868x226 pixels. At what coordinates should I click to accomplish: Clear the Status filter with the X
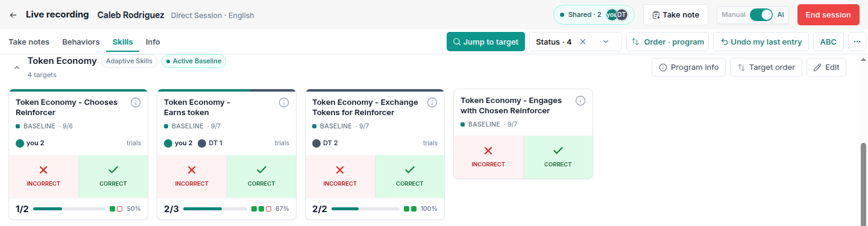(x=583, y=42)
